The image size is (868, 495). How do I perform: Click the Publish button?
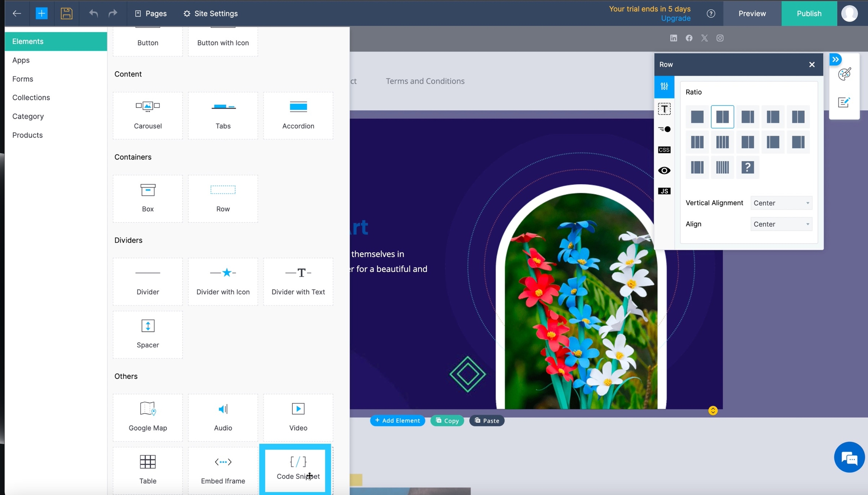pyautogui.click(x=809, y=14)
